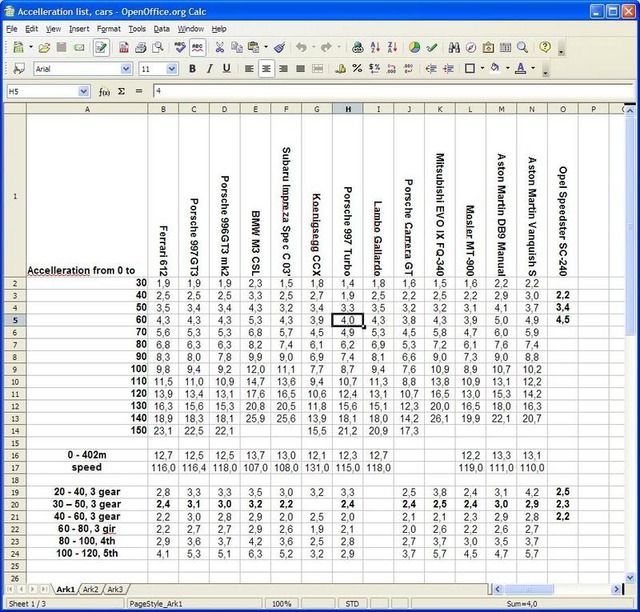Click the formula input line
The width and height of the screenshot is (640, 612).
click(x=392, y=91)
